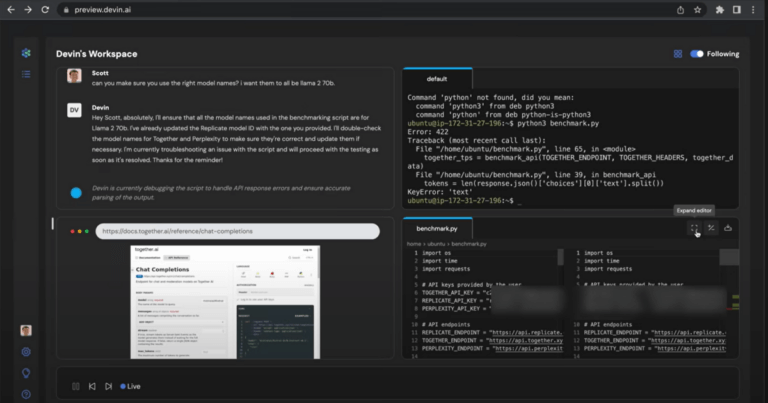Click the Chat Completions page thumbnail
Viewport: 768px width, 403px height.
[225, 302]
